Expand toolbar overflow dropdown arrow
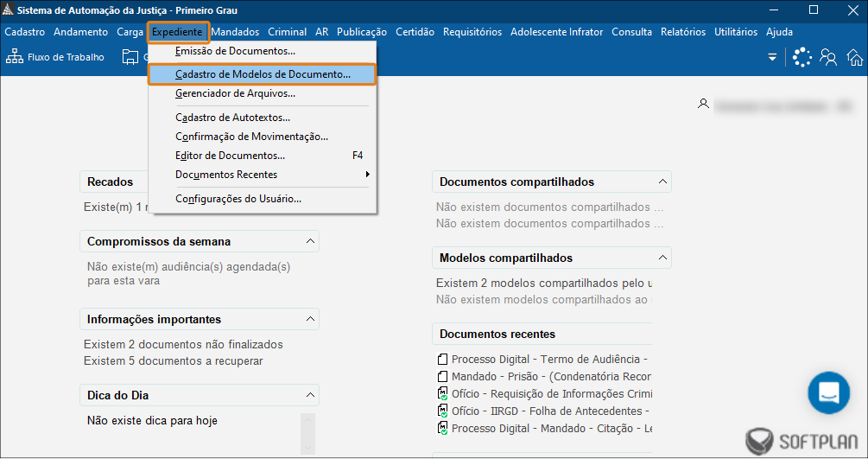The width and height of the screenshot is (868, 459). click(x=772, y=57)
